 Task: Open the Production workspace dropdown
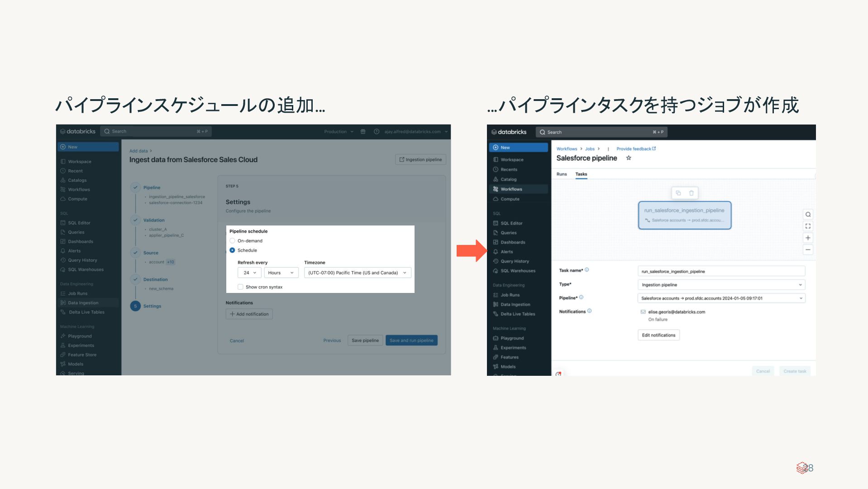[339, 132]
